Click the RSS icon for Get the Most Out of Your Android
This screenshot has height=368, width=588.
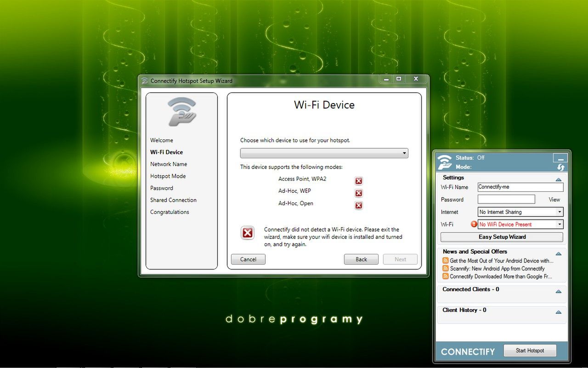click(446, 261)
